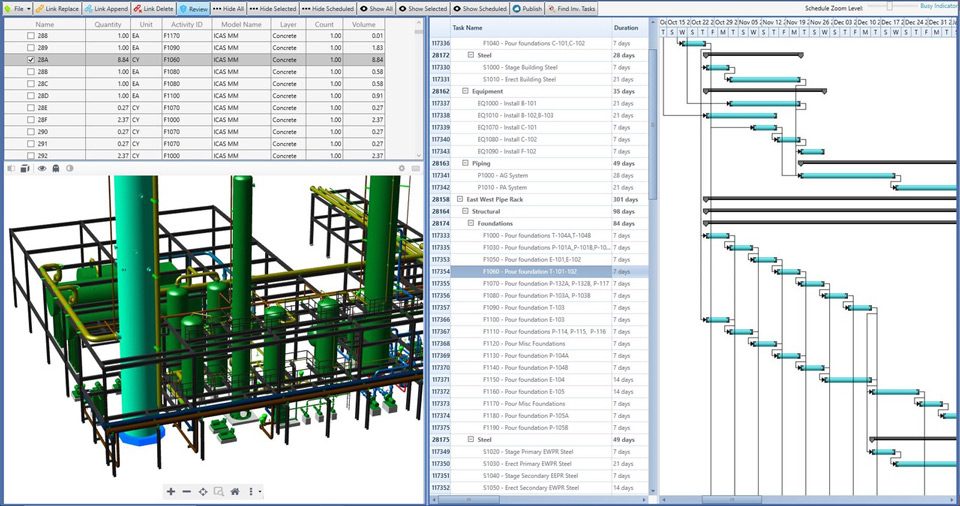Click the Link Replace toolbar button
The width and height of the screenshot is (960, 506).
(57, 8)
